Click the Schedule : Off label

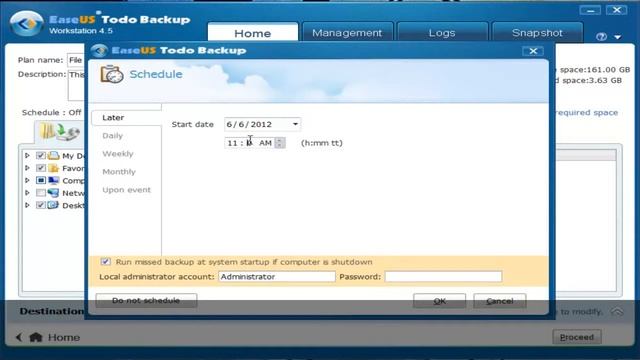click(51, 113)
